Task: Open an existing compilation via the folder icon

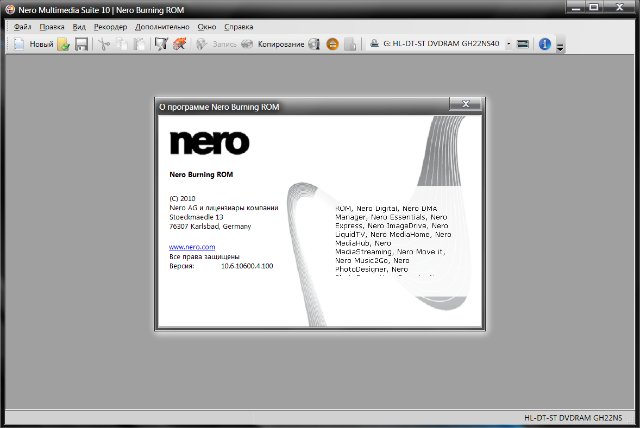Action: [x=64, y=44]
